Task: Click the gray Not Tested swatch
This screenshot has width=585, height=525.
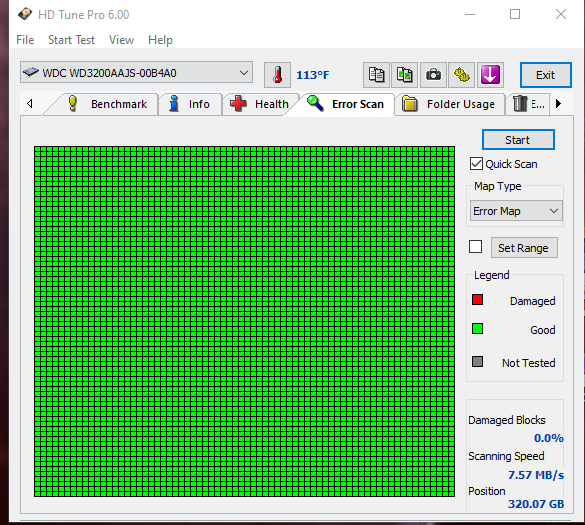Action: point(478,362)
